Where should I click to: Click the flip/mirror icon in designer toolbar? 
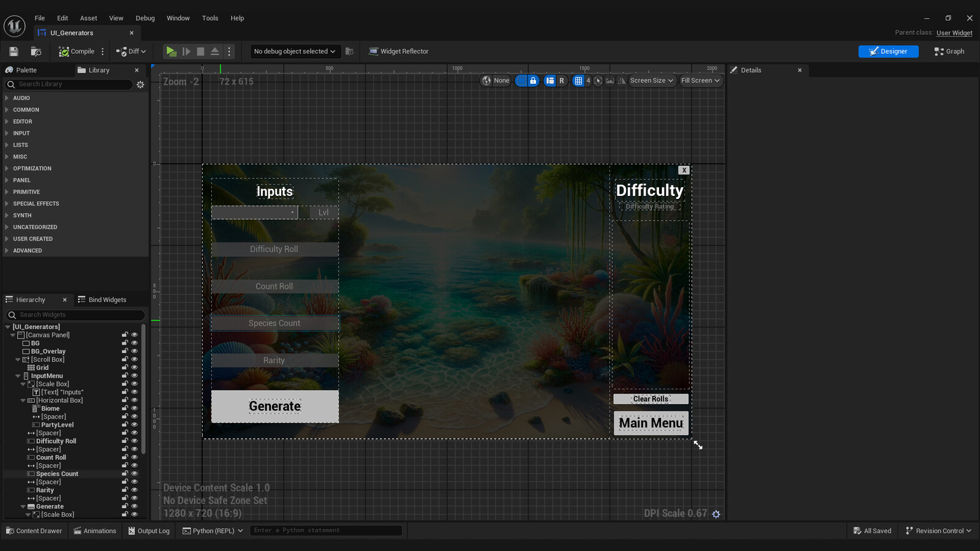point(622,81)
